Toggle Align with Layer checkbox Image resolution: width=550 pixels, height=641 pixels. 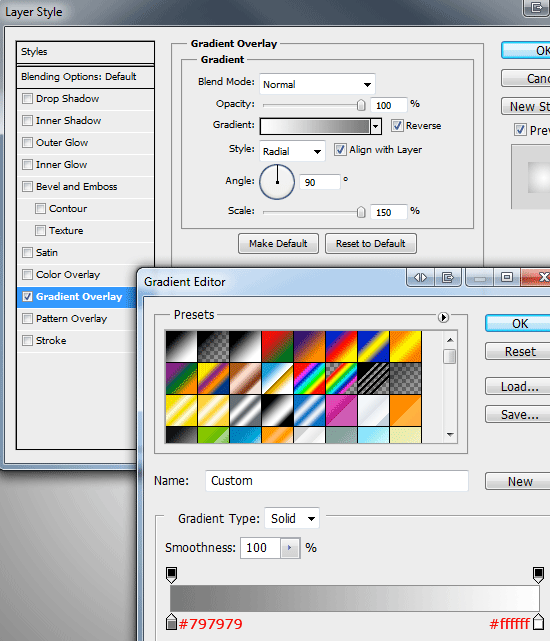click(x=340, y=150)
